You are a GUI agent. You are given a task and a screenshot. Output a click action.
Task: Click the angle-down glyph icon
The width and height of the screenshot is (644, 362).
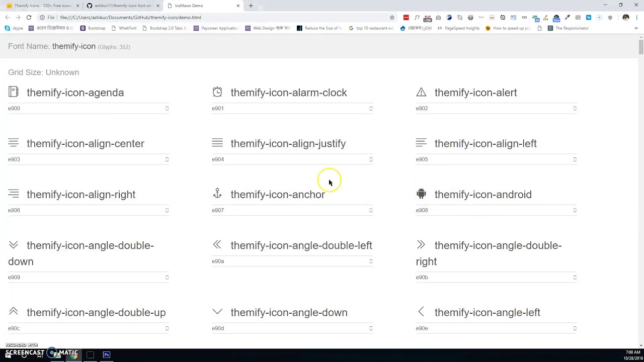[217, 312]
